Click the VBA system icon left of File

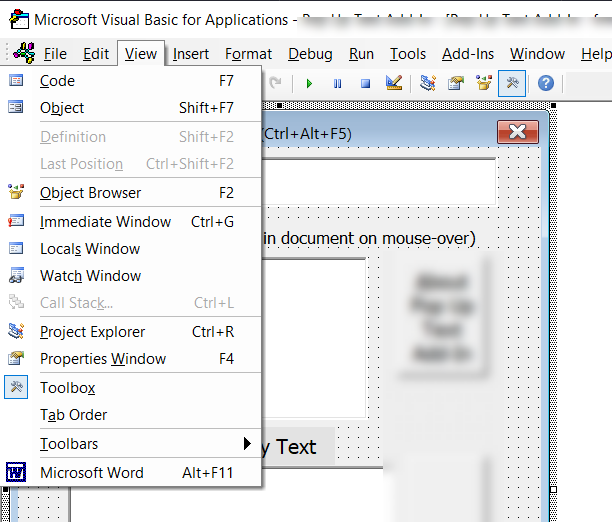point(24,53)
